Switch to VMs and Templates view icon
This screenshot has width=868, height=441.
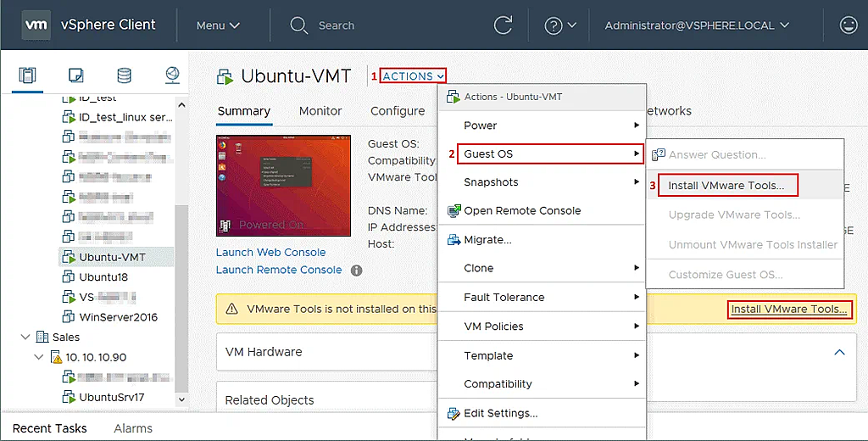[75, 75]
